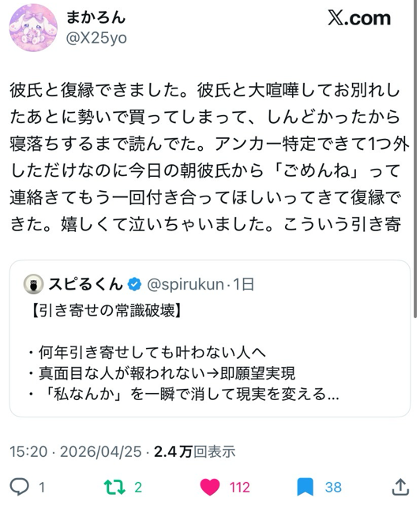
Task: View the 2.4万回表示 view count
Action: (195, 451)
